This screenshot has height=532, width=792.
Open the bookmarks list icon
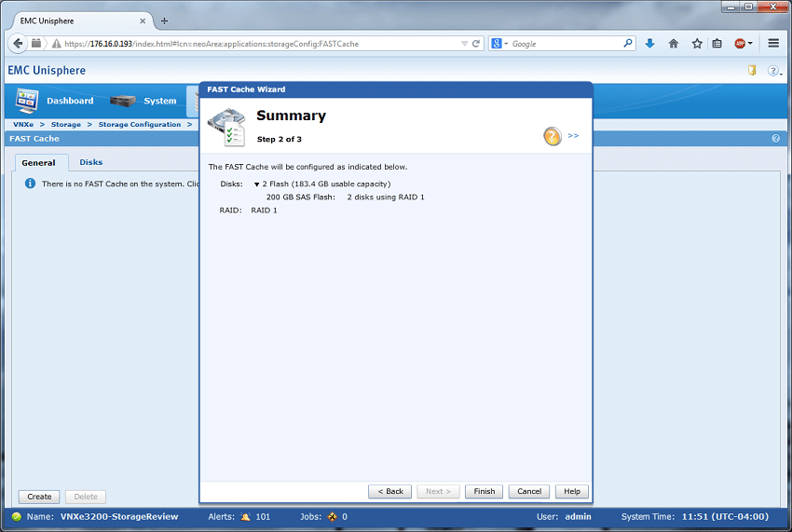[717, 44]
